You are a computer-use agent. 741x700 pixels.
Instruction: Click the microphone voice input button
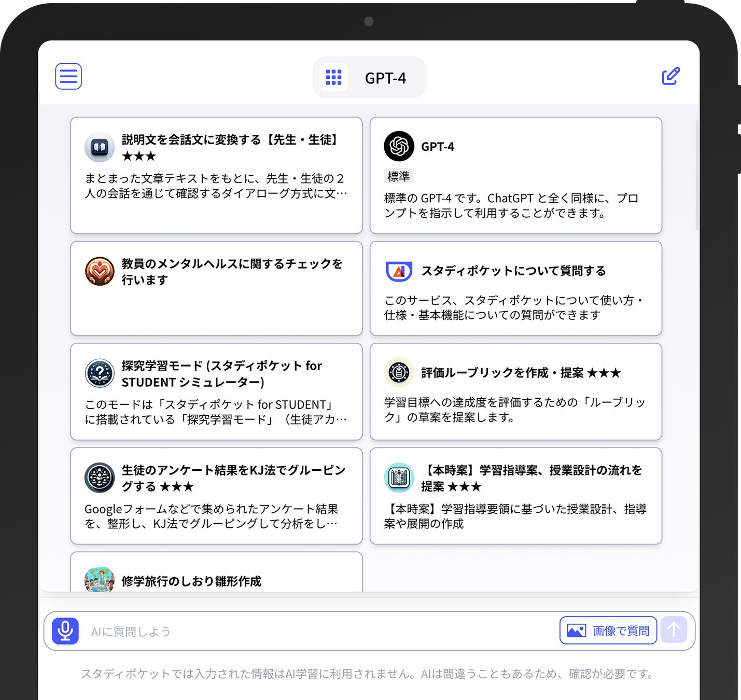coord(65,631)
